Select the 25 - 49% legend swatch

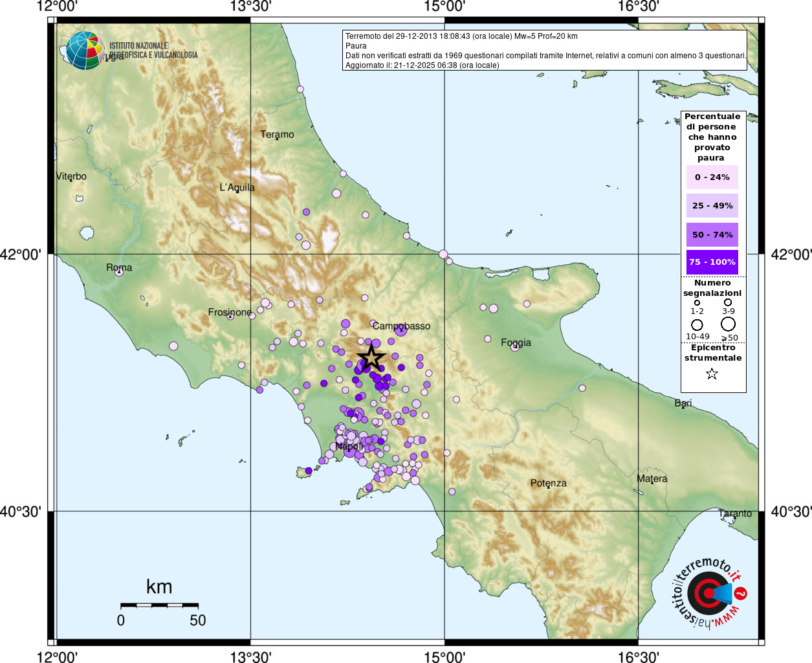pos(712,206)
